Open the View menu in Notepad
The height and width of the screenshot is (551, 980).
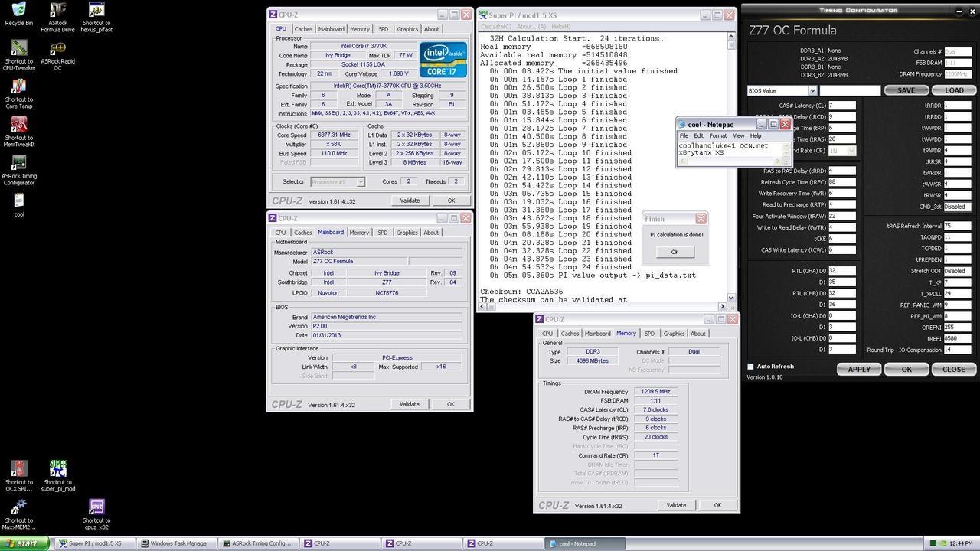click(738, 136)
